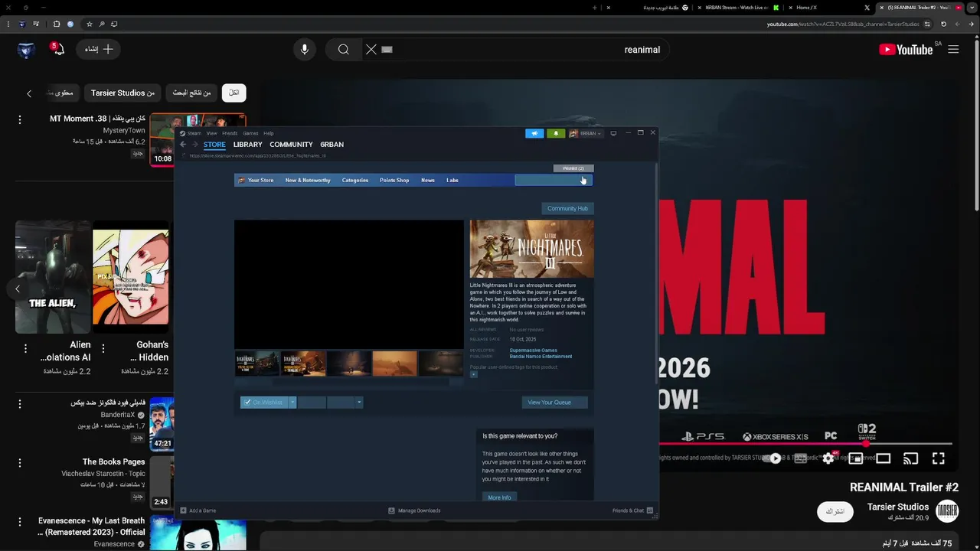Viewport: 980px width, 551px height.
Task: Click Steam store search field
Action: point(553,181)
